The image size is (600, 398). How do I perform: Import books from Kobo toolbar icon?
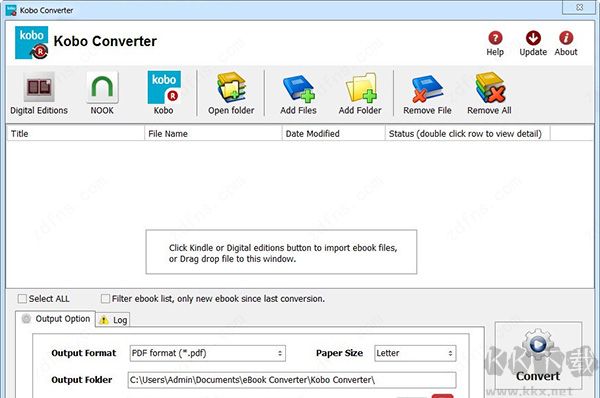click(x=164, y=88)
